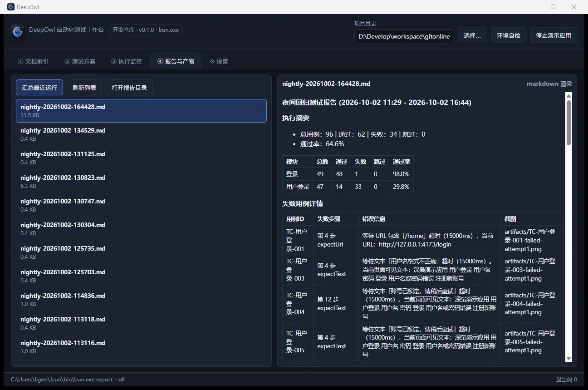
Task: Click the DeepOwl title bar app icon
Action: 11,7
